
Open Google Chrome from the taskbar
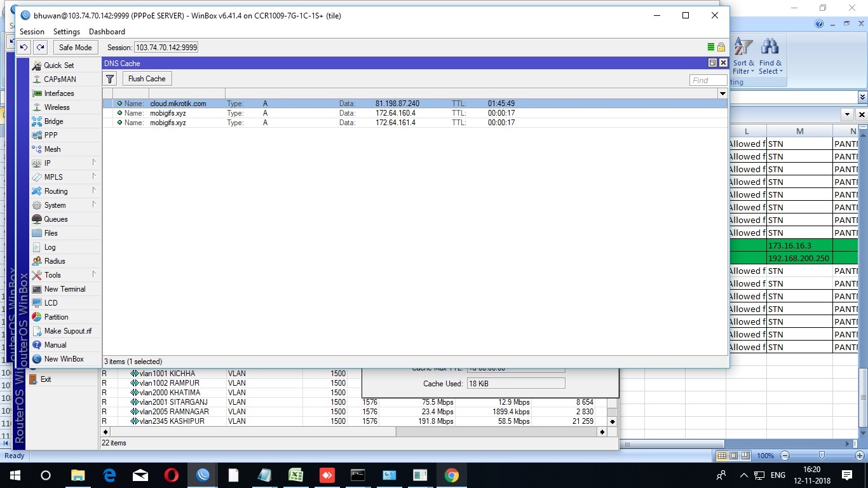click(x=452, y=475)
